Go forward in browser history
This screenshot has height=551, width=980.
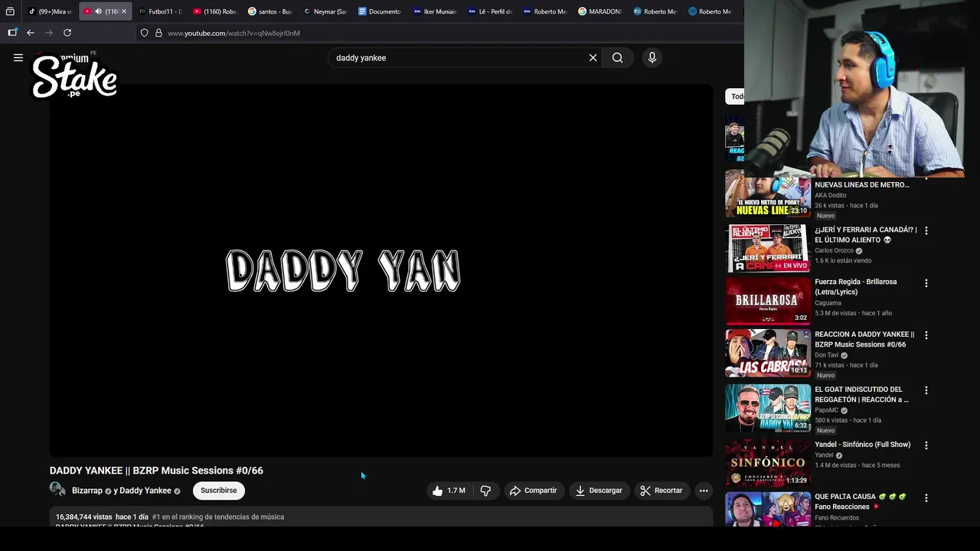click(x=49, y=33)
